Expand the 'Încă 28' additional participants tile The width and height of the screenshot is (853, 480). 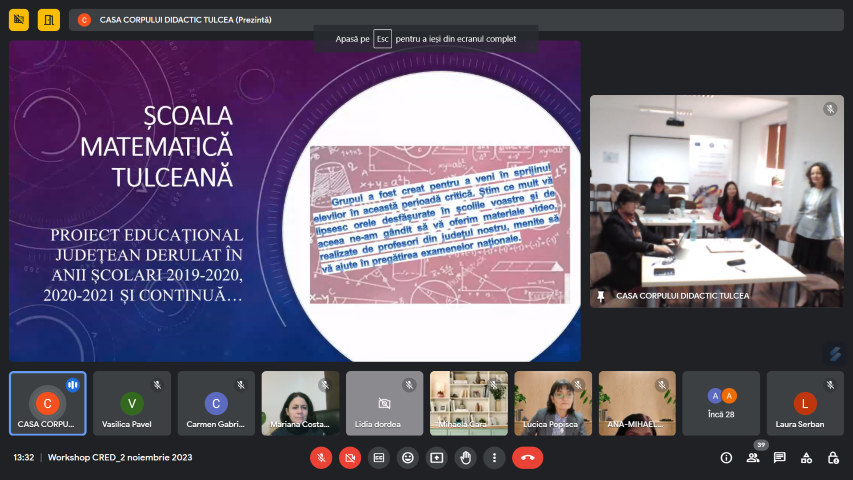coord(721,403)
